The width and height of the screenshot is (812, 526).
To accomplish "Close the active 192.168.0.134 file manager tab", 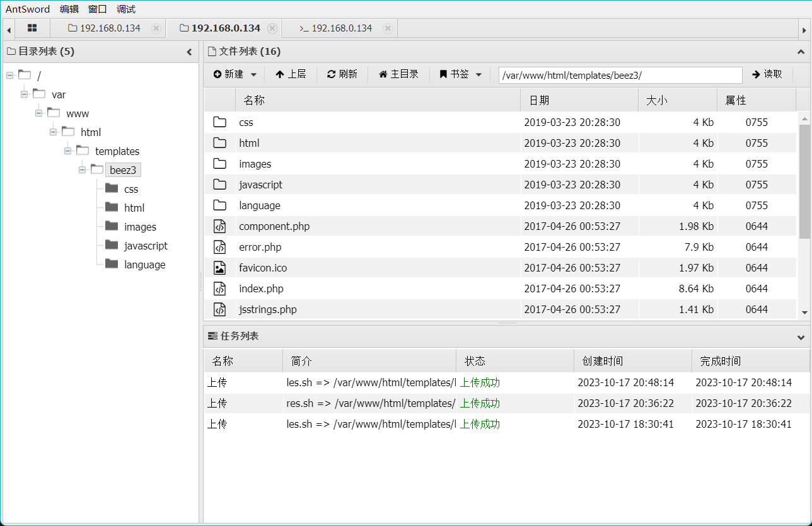I will (272, 28).
